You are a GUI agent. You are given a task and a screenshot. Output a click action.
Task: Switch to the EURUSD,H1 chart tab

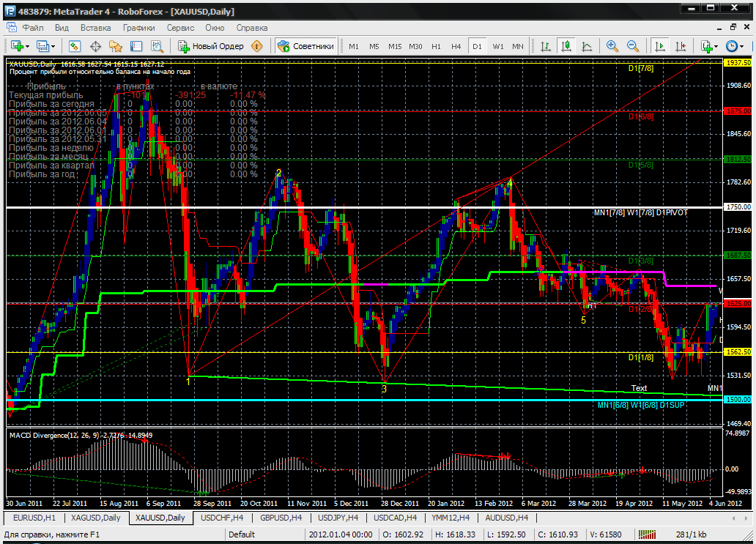34,518
